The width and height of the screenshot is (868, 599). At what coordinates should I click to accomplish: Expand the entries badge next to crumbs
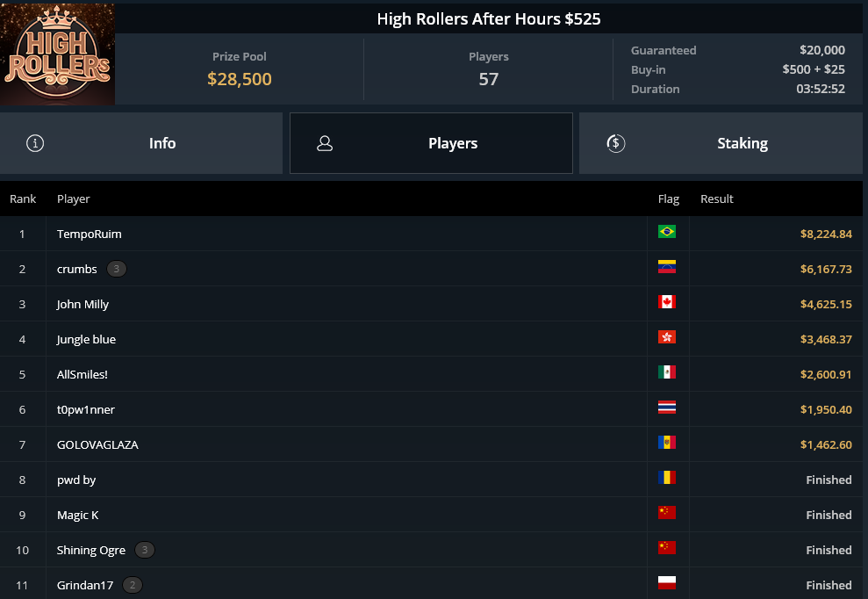click(115, 268)
